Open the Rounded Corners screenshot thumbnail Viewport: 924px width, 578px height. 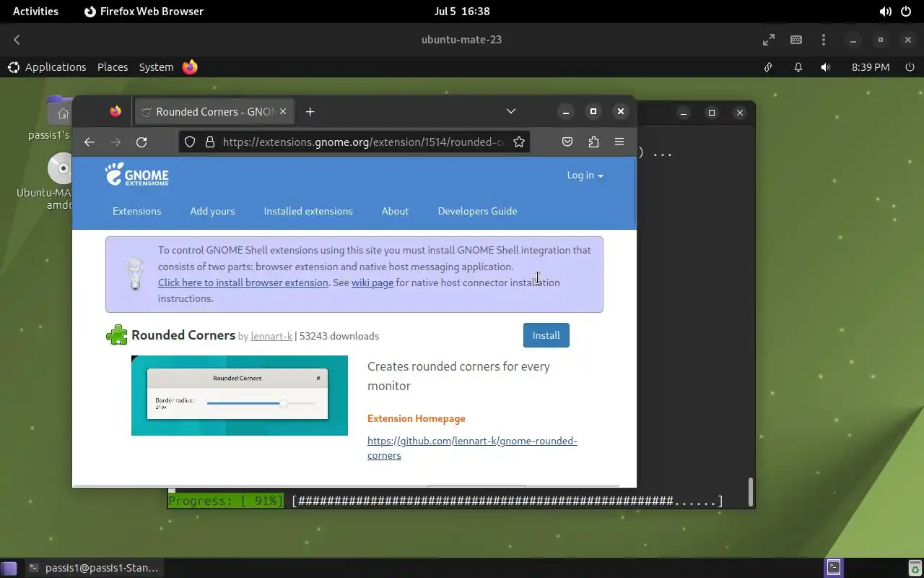click(x=240, y=395)
